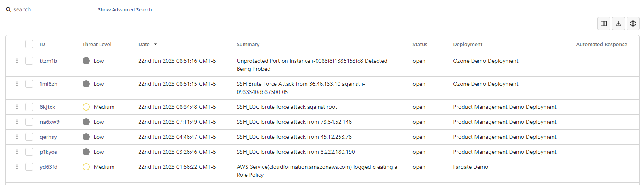Viewport: 644px width, 185px height.
Task: Open incident ID link qerhsy
Action: (48, 137)
